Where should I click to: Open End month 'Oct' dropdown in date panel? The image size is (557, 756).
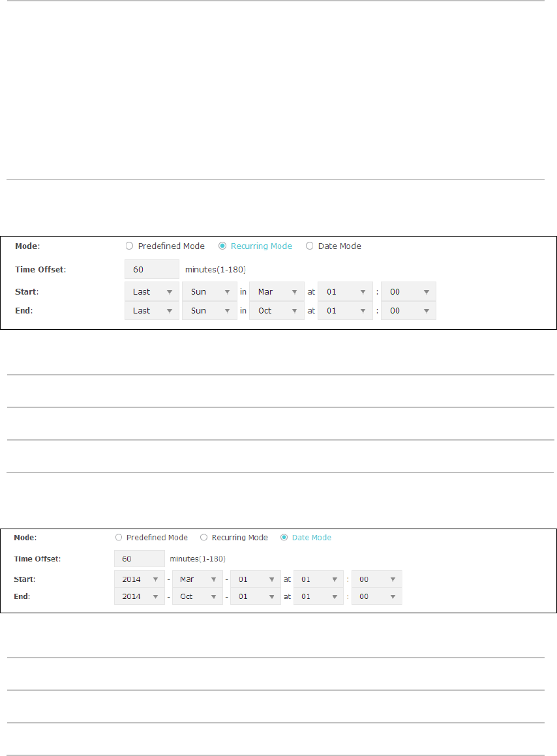tap(198, 596)
